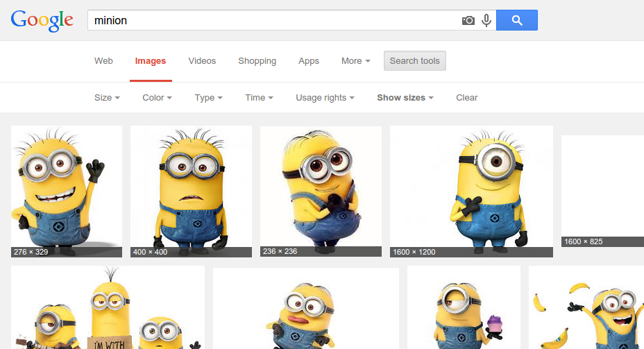Click the microphone voice search icon
Viewport: 644px width, 349px height.
[486, 21]
